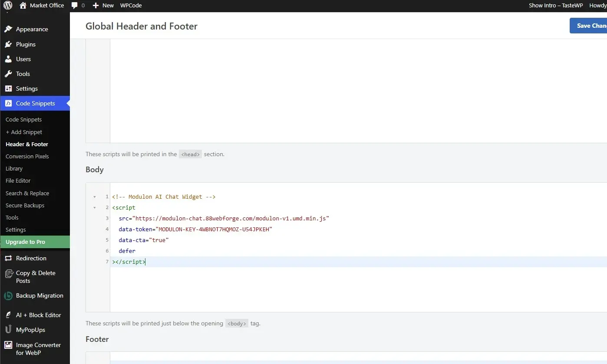Click + Add Snippet link
The image size is (607, 364).
point(24,132)
